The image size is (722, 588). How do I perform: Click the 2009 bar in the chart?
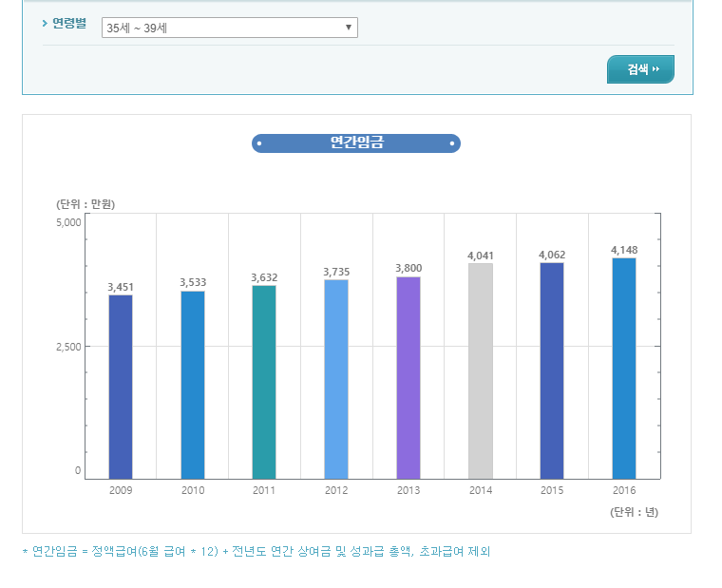121,387
